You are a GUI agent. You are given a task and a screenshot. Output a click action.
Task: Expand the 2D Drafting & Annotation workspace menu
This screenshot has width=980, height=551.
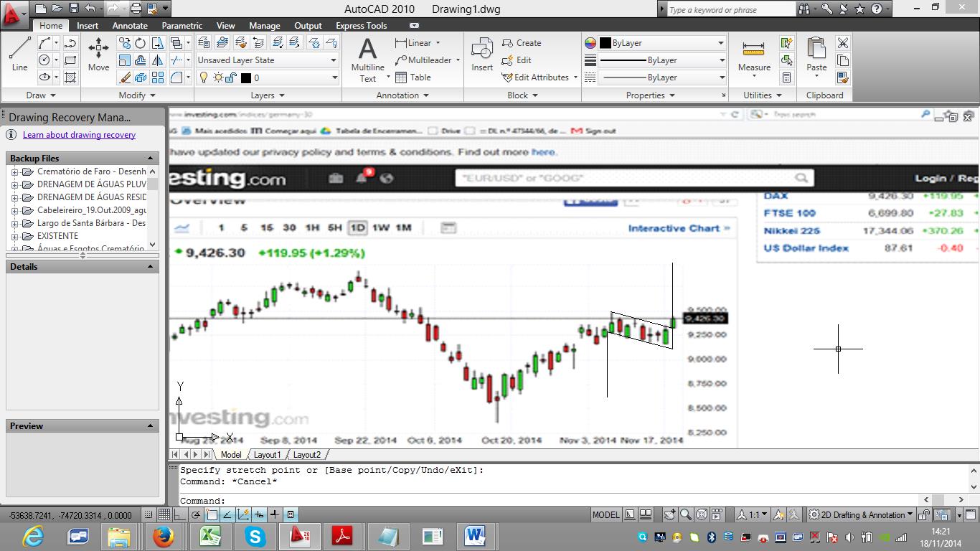point(862,514)
